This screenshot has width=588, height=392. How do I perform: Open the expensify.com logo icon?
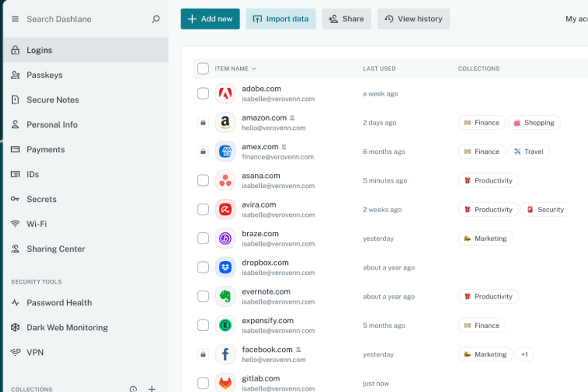click(225, 325)
